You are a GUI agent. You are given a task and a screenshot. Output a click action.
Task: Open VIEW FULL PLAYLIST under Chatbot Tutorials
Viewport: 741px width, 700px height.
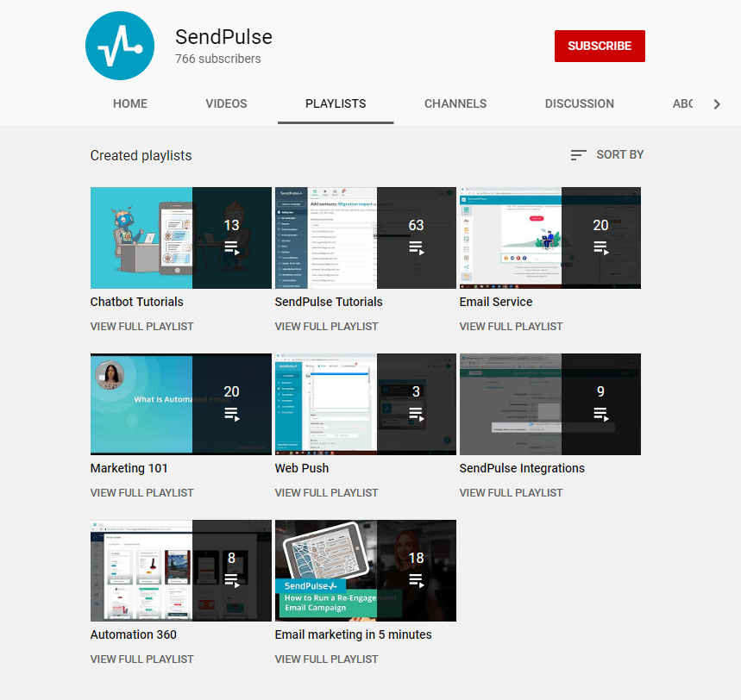pyautogui.click(x=141, y=326)
